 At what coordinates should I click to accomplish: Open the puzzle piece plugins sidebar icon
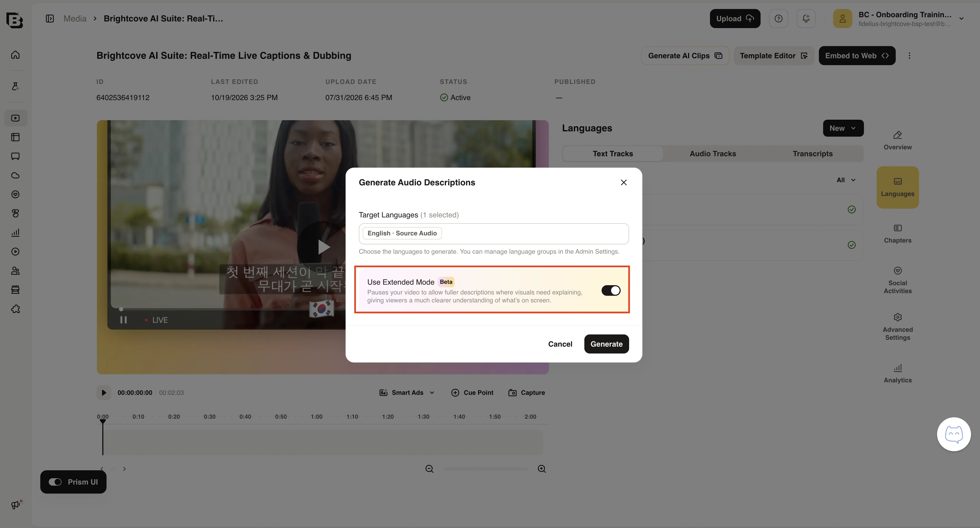15,309
